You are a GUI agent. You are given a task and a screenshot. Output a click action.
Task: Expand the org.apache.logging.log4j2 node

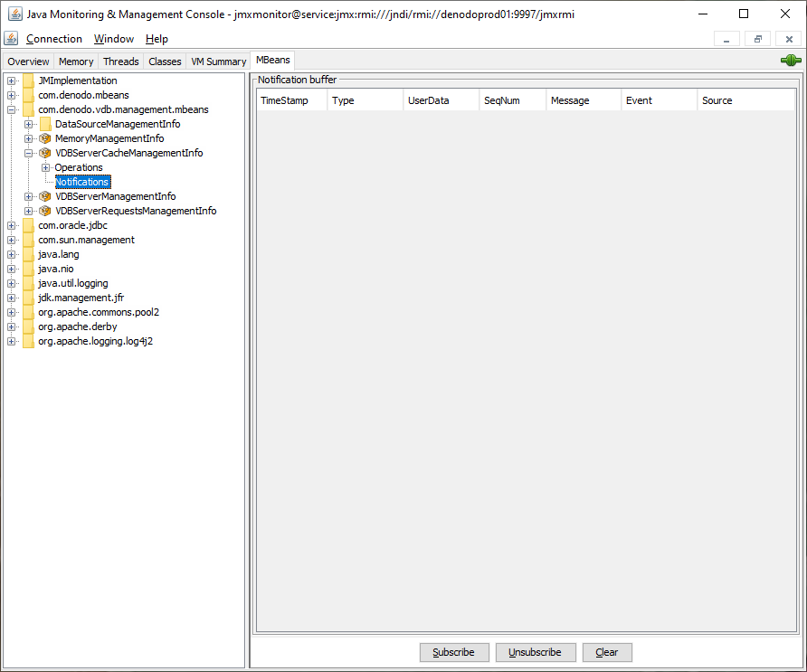[x=12, y=341]
